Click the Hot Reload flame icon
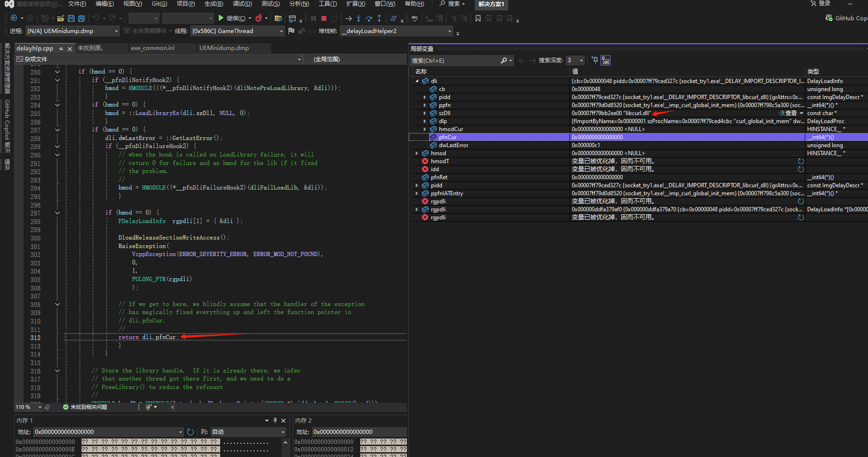This screenshot has height=457, width=868. pyautogui.click(x=259, y=18)
